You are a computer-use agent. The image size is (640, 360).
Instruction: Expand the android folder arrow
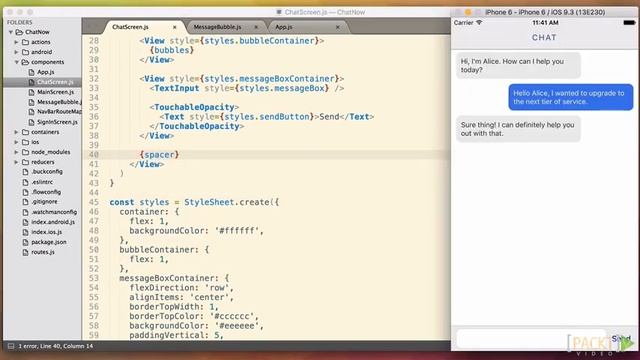point(16,52)
